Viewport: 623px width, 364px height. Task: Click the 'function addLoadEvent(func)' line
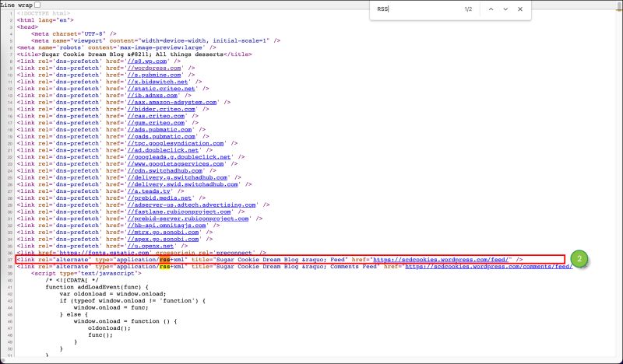coord(97,287)
